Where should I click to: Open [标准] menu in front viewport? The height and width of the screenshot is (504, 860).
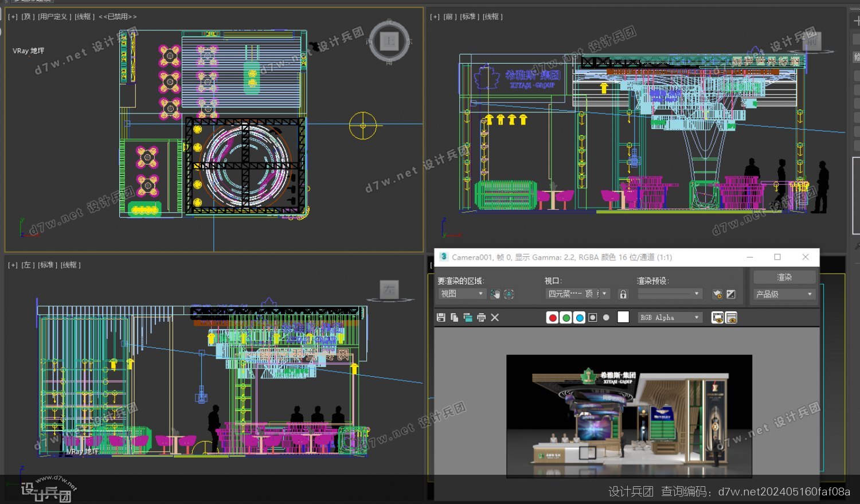coord(470,17)
